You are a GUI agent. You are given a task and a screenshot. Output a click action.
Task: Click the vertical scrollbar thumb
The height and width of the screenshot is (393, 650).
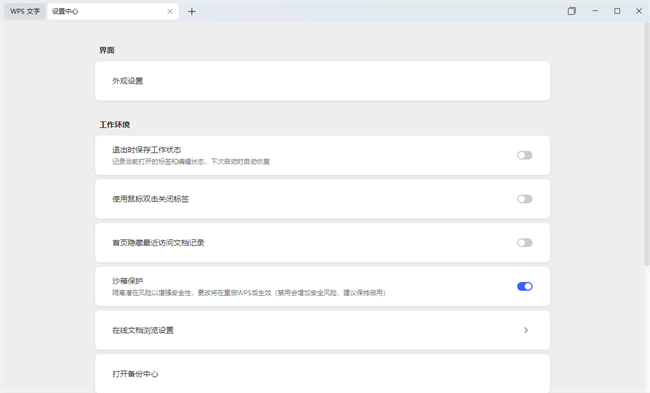click(x=647, y=144)
